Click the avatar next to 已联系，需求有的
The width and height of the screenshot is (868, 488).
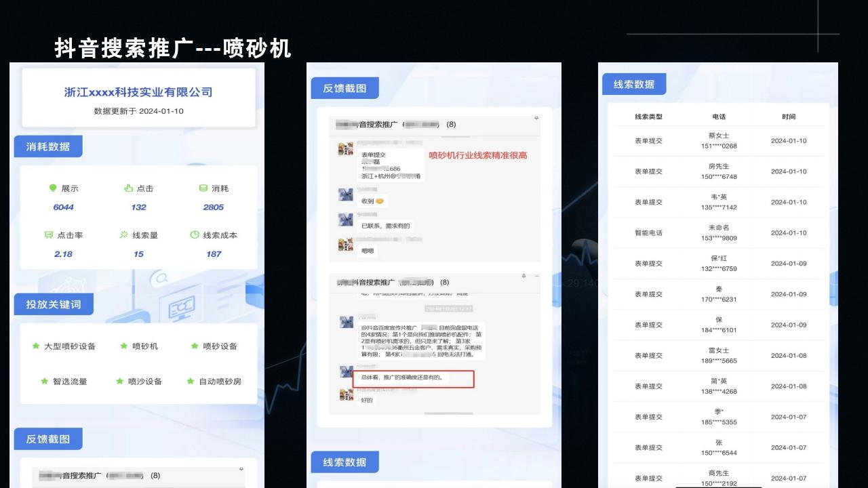click(x=346, y=220)
